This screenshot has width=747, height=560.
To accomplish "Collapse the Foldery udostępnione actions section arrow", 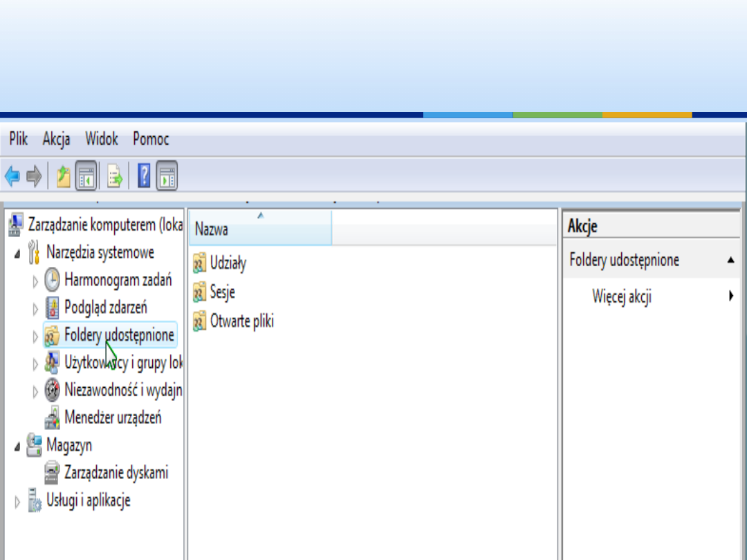I will 730,261.
